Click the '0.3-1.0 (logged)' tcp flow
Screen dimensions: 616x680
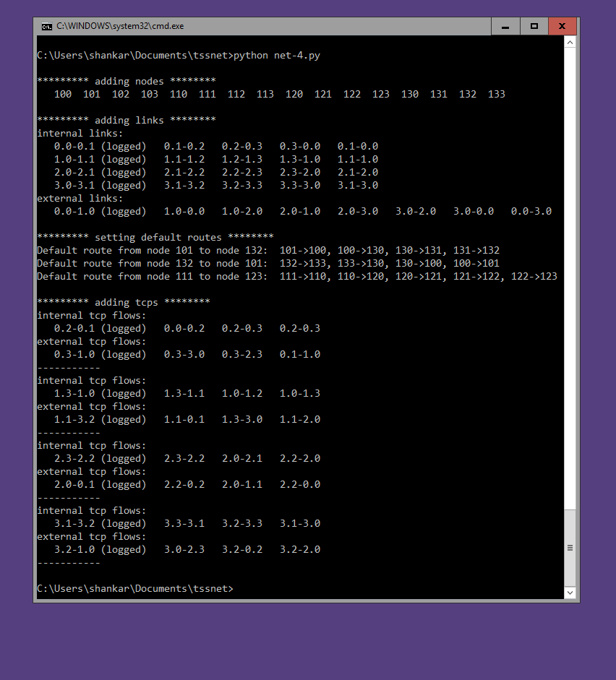coord(100,355)
